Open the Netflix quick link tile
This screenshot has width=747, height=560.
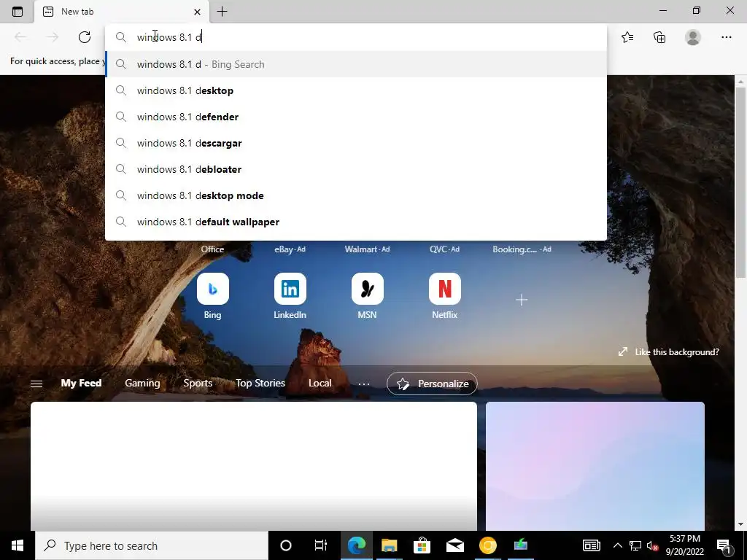click(x=444, y=289)
